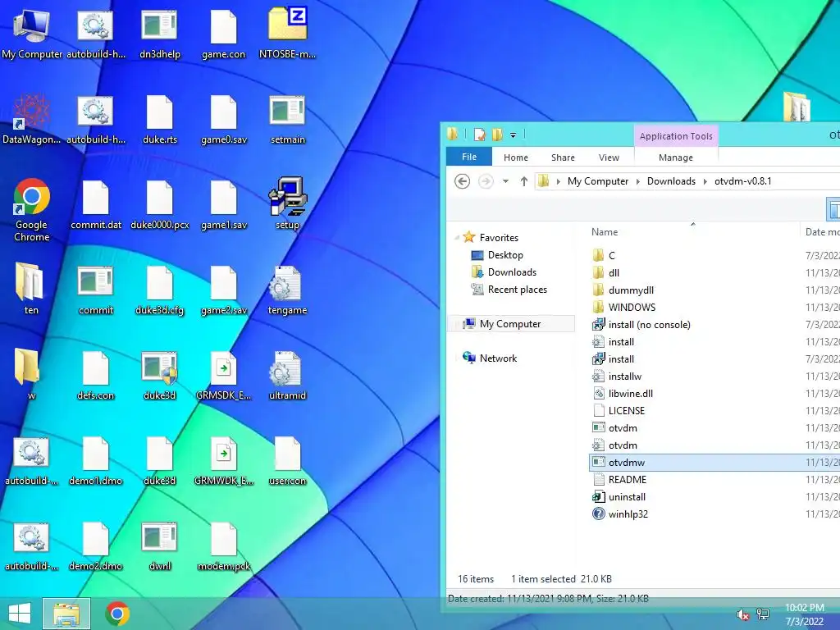Go back in Explorer navigation
This screenshot has height=630, width=840.
click(x=463, y=181)
